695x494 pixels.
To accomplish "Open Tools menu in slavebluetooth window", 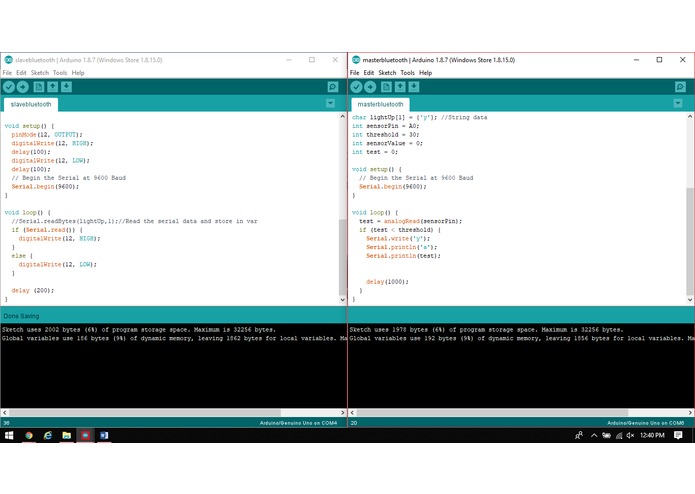I will click(60, 73).
